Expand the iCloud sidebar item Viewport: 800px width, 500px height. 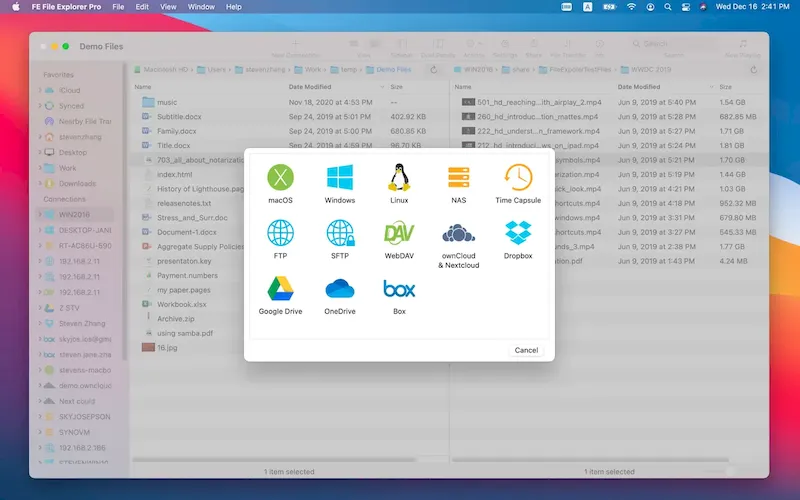40,90
